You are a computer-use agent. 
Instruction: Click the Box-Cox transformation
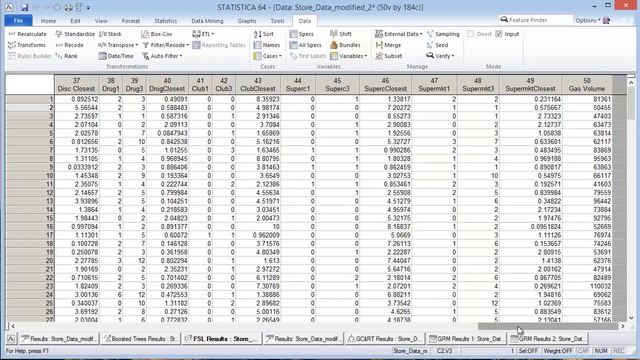157,34
